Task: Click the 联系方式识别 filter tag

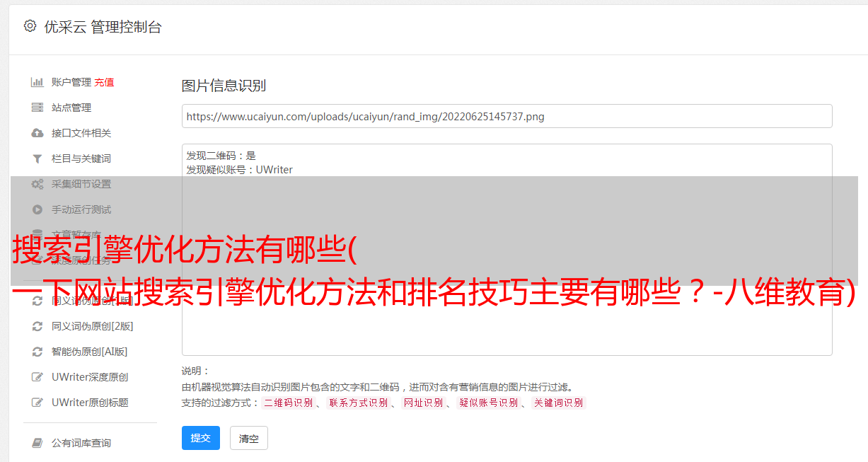Action: [x=358, y=403]
